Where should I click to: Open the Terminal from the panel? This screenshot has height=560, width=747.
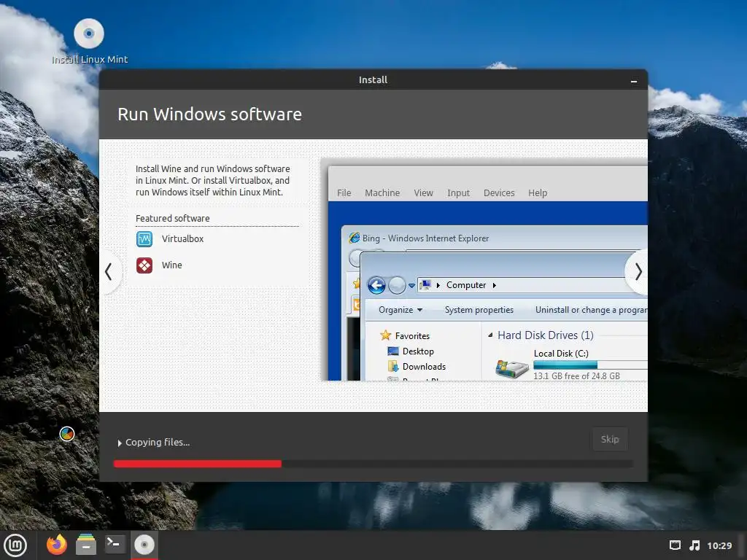click(x=115, y=544)
